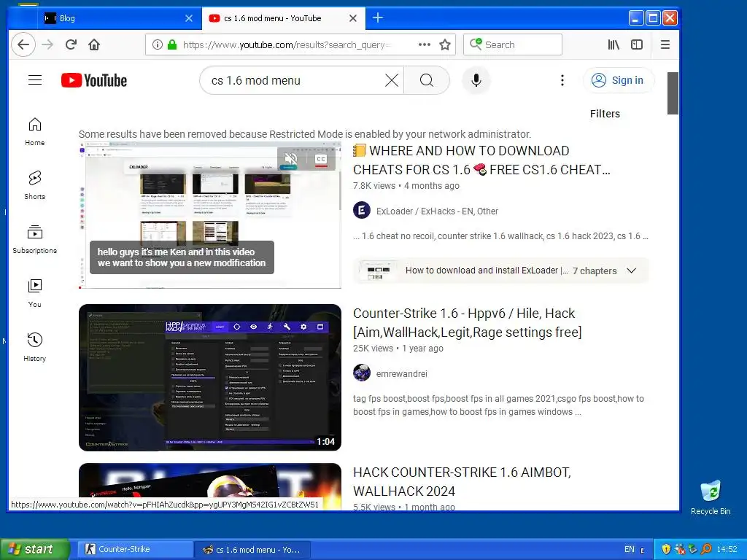Start voice search with the microphone icon
This screenshot has height=560, width=747.
click(476, 80)
